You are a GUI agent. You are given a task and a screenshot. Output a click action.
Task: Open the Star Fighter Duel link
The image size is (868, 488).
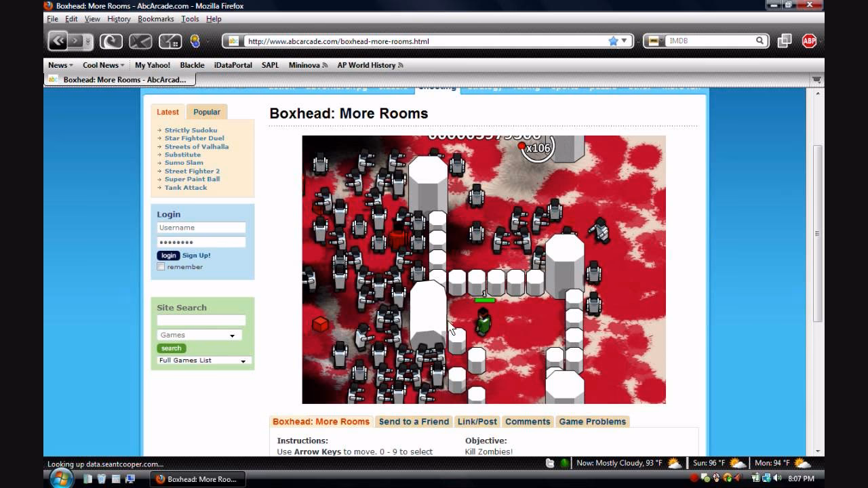pos(194,138)
